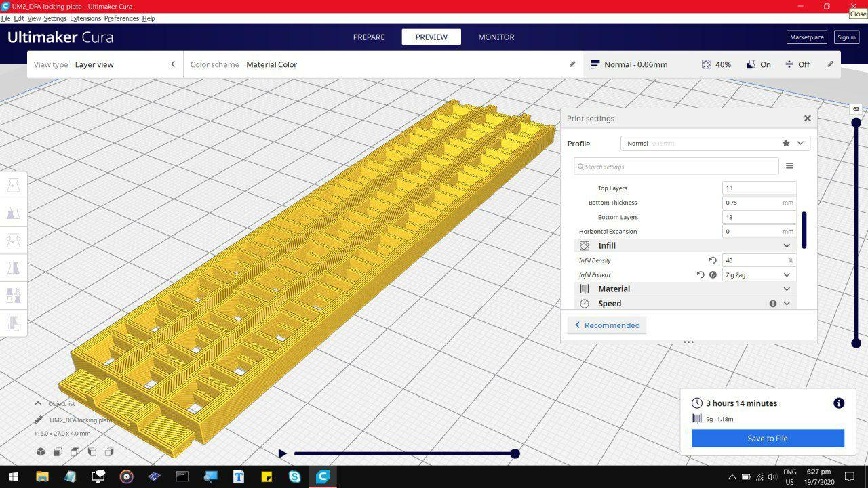Select the Move tool in left toolbar
The width and height of the screenshot is (868, 488).
tap(13, 185)
